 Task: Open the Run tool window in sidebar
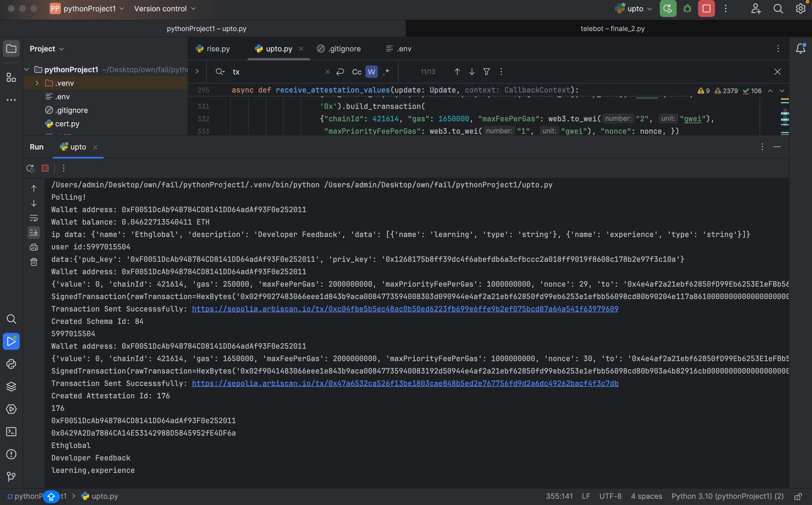click(x=11, y=341)
